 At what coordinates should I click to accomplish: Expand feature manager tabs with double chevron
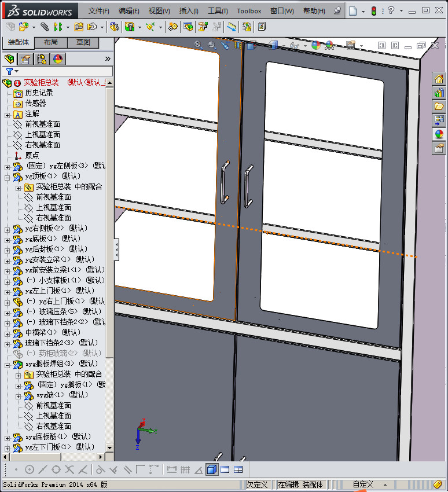click(x=108, y=58)
